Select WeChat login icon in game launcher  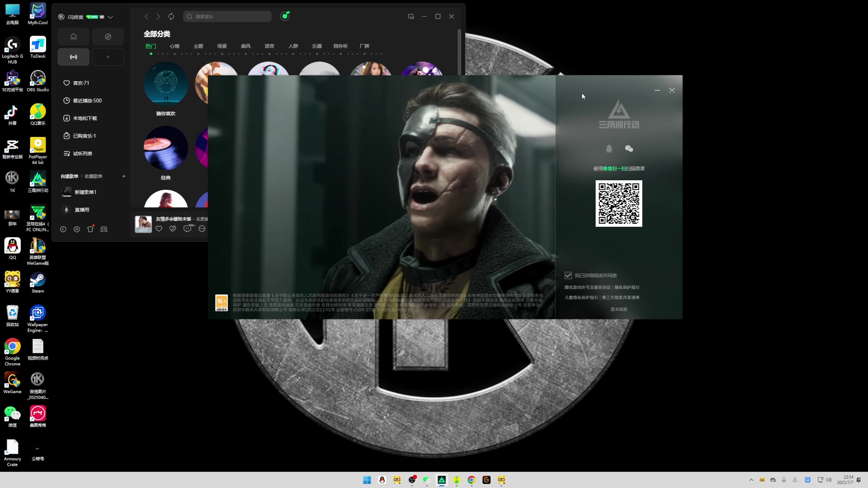(x=629, y=149)
